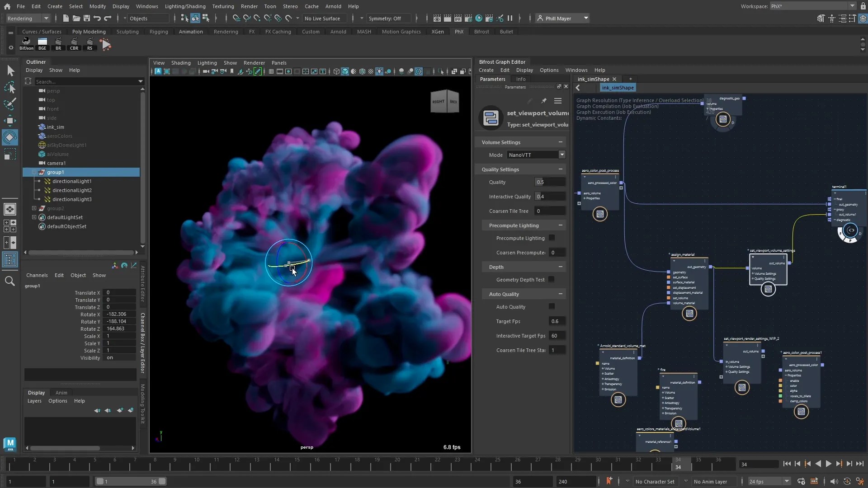868x488 pixels.
Task: Open the Arnold menu
Action: (333, 6)
